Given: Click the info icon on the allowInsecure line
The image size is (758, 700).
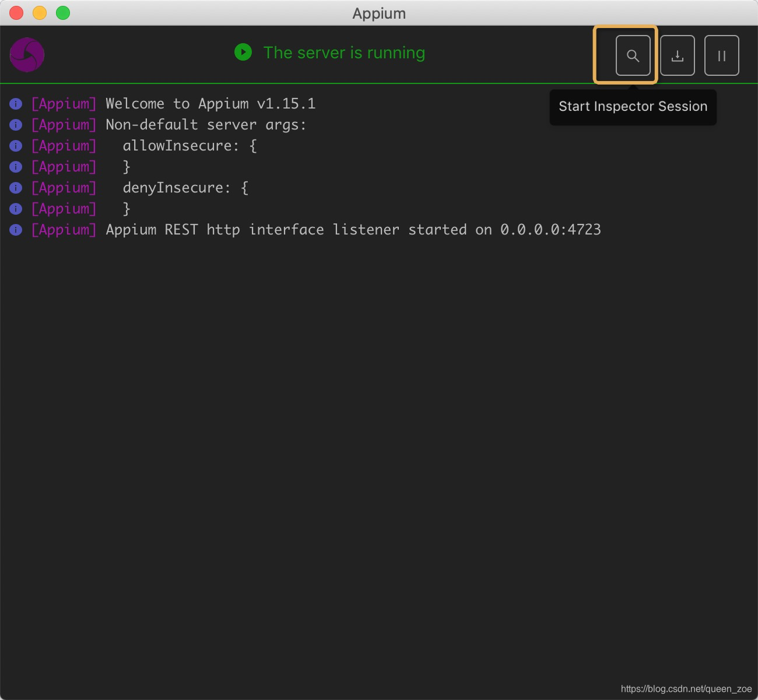Looking at the screenshot, I should point(16,146).
